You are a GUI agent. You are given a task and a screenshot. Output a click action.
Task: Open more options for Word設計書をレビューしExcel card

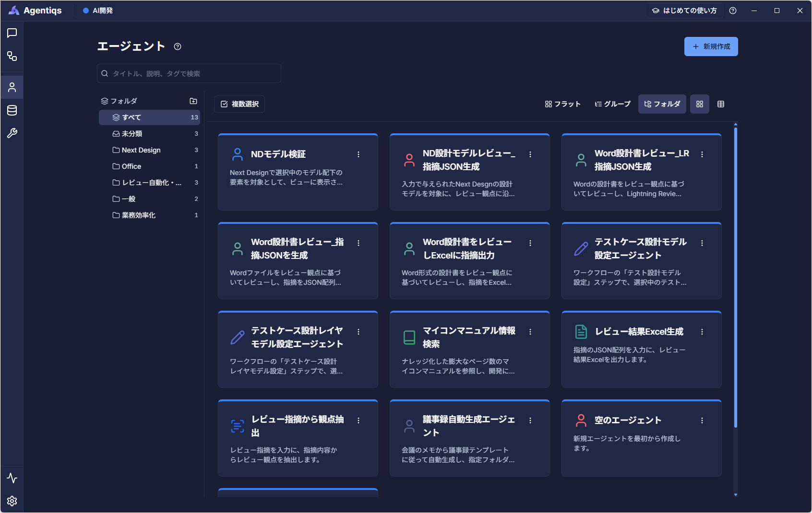coord(530,243)
